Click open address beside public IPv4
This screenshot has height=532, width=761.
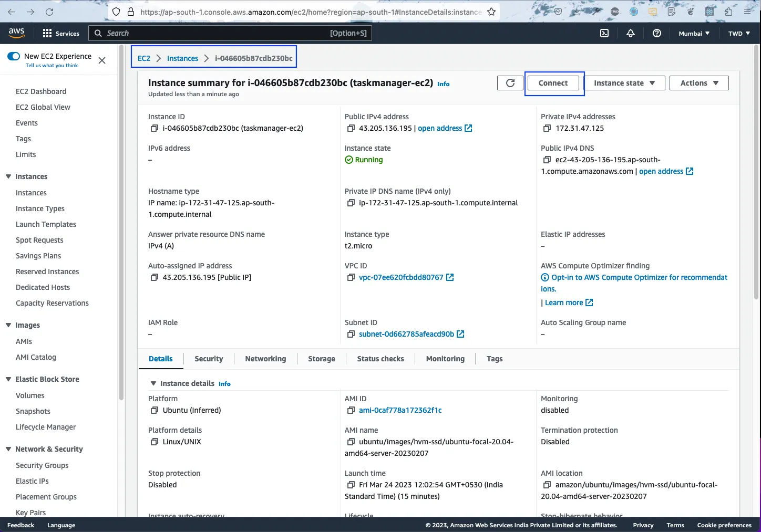coord(445,128)
